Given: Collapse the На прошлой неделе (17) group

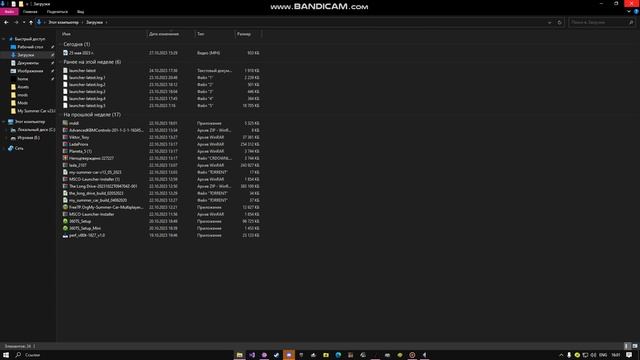Looking at the screenshot, I should point(61,115).
